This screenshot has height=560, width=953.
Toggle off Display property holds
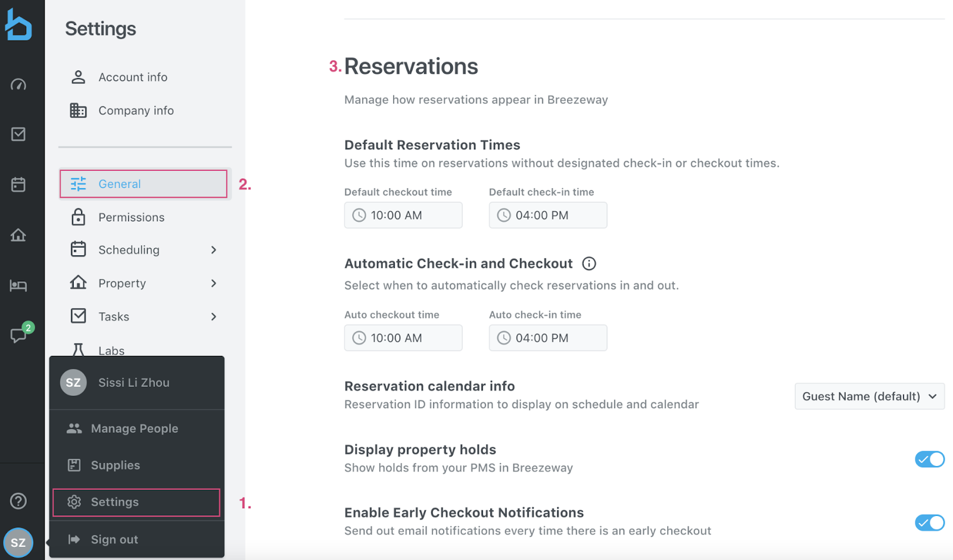pos(929,459)
